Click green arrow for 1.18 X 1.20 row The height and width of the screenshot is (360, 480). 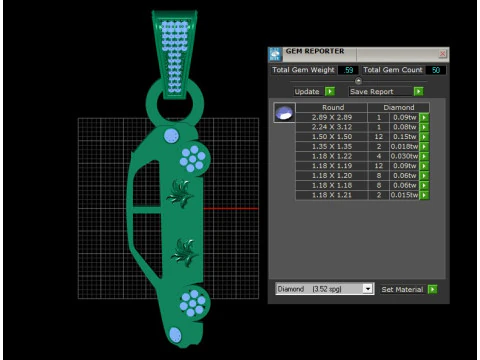coord(424,176)
